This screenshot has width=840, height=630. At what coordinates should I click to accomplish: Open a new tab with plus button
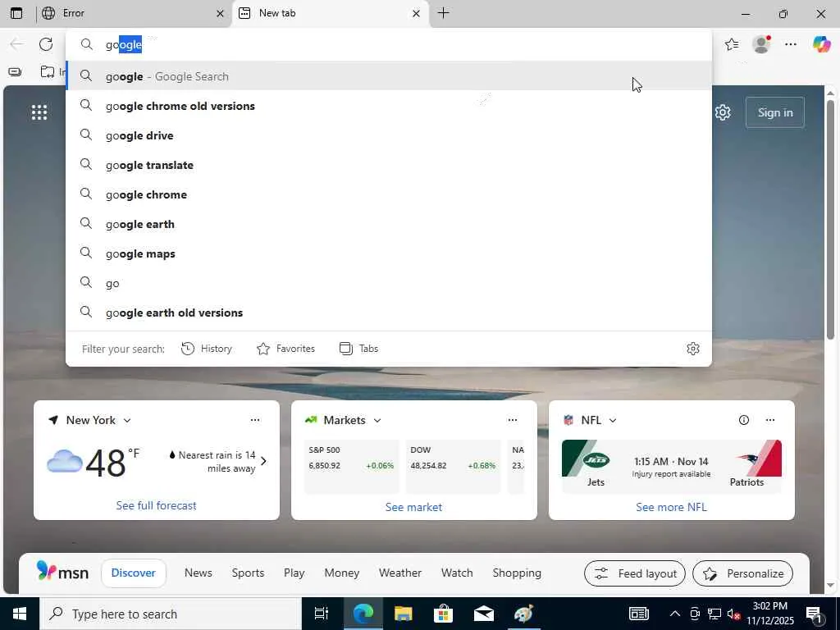pos(443,13)
